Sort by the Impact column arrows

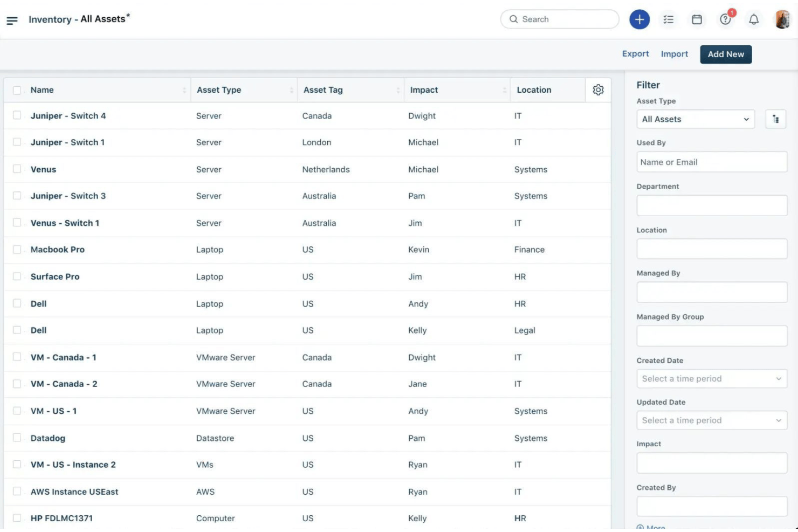505,91
